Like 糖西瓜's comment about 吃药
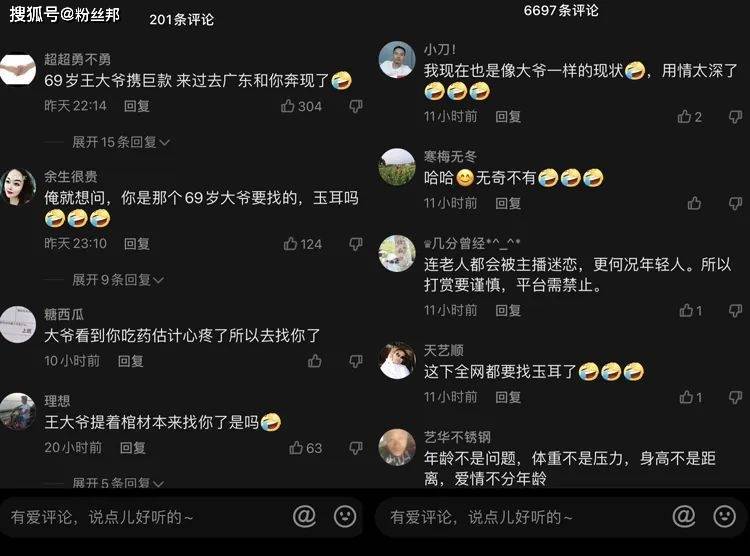Screen dimensions: 750x556 (315, 361)
